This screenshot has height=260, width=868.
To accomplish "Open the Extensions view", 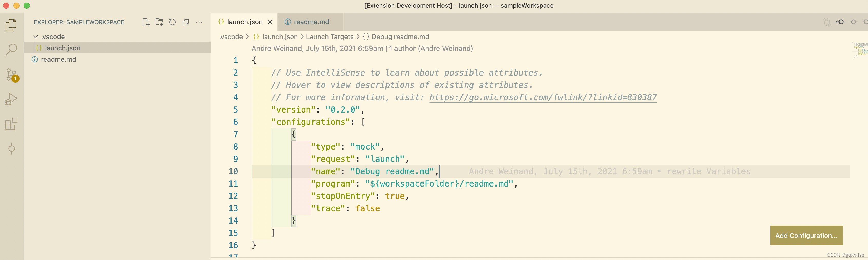I will (x=12, y=124).
